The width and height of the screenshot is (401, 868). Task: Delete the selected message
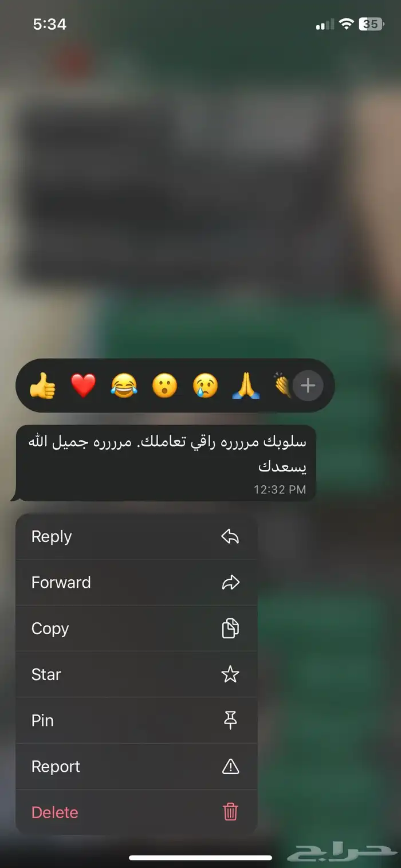coord(136,812)
